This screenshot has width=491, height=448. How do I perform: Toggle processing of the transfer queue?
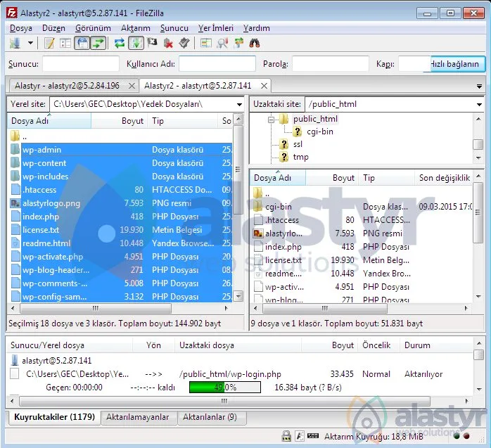coord(136,43)
